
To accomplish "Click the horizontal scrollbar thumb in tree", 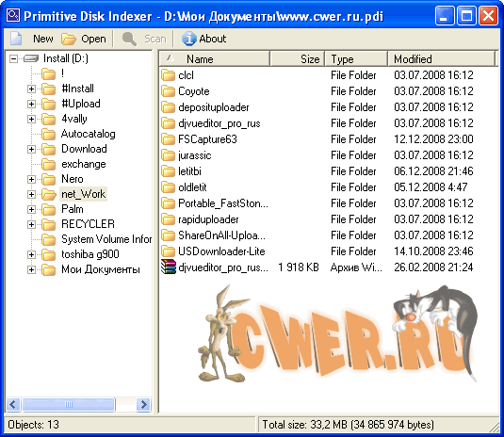I will coord(69,405).
